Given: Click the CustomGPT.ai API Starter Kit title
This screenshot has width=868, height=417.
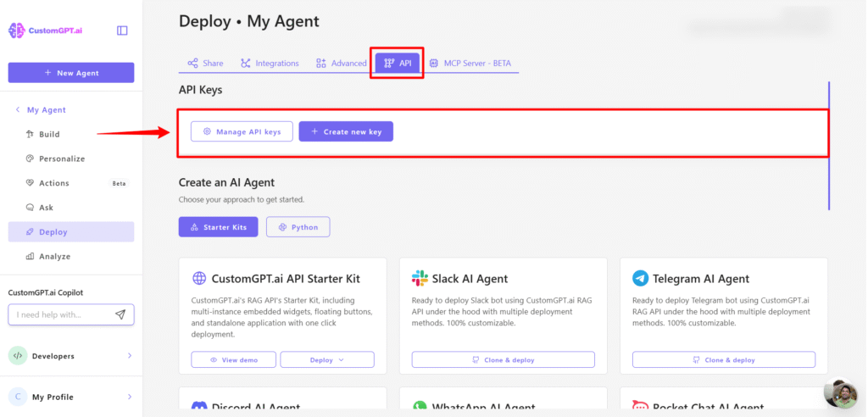Looking at the screenshot, I should click(x=286, y=279).
